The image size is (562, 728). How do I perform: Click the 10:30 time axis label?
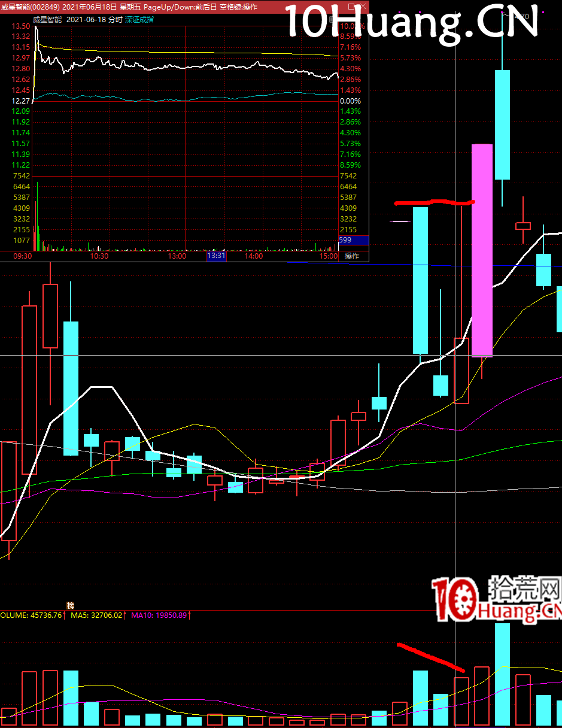(x=99, y=256)
